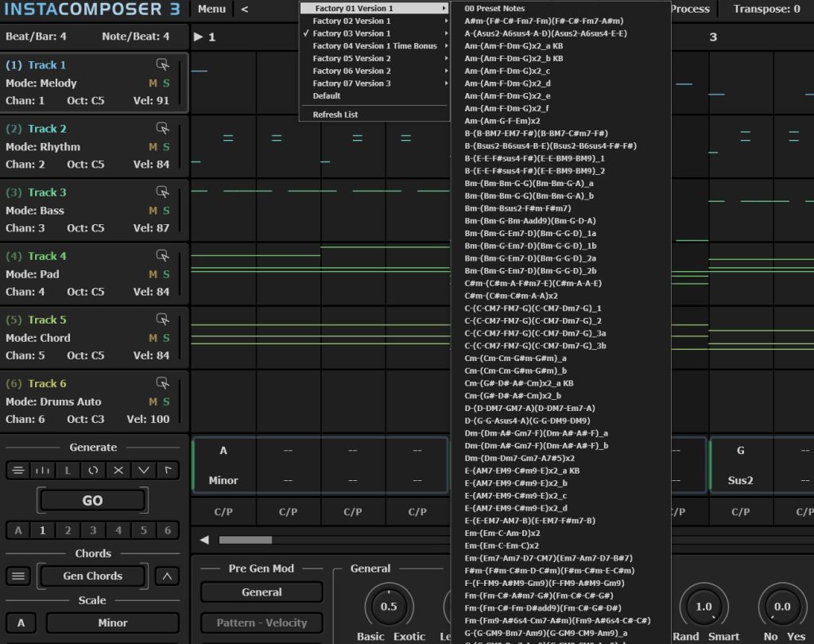Click the horizontal lines icon under Generate
The image size is (814, 644).
17,470
